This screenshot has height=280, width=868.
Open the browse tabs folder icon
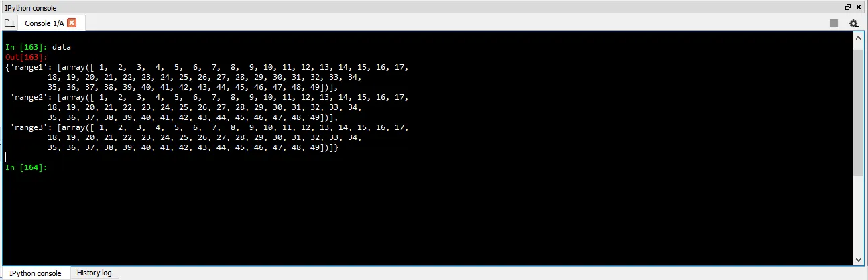point(9,23)
